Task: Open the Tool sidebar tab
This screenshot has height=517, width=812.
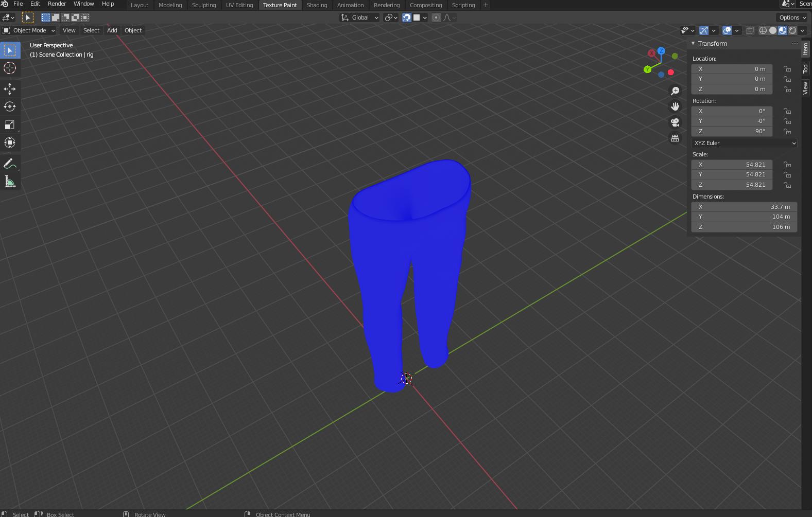Action: [x=806, y=68]
